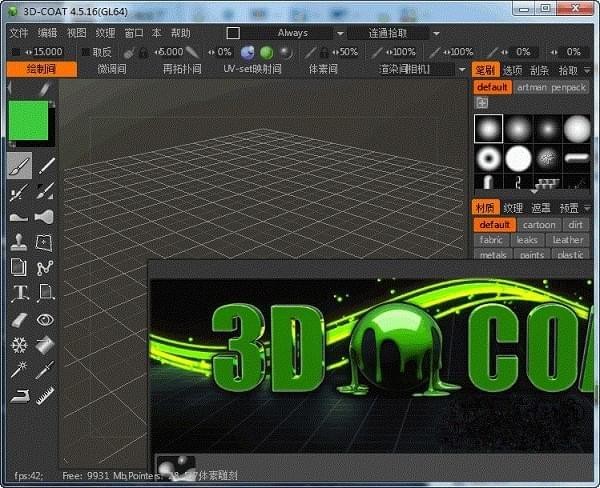The image size is (600, 488).
Task: Select the stamp clone tool
Action: (x=20, y=242)
